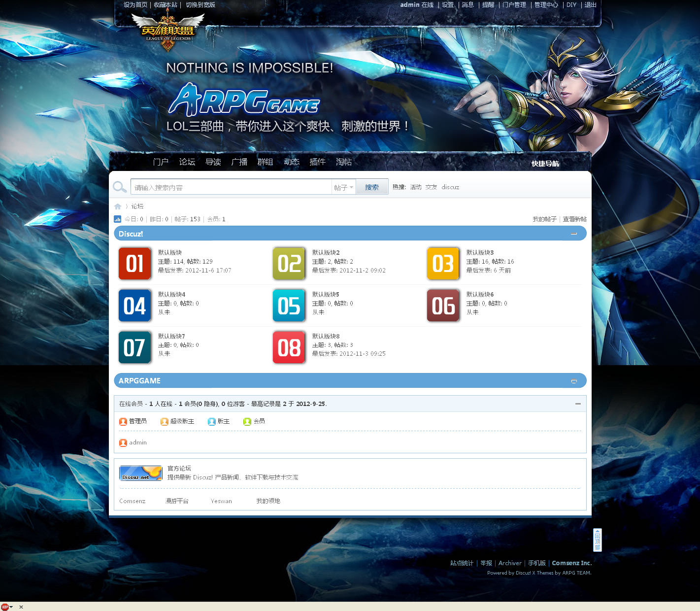700x611 pixels.
Task: Click the Comsenz Inc. footer link
Action: click(x=571, y=563)
